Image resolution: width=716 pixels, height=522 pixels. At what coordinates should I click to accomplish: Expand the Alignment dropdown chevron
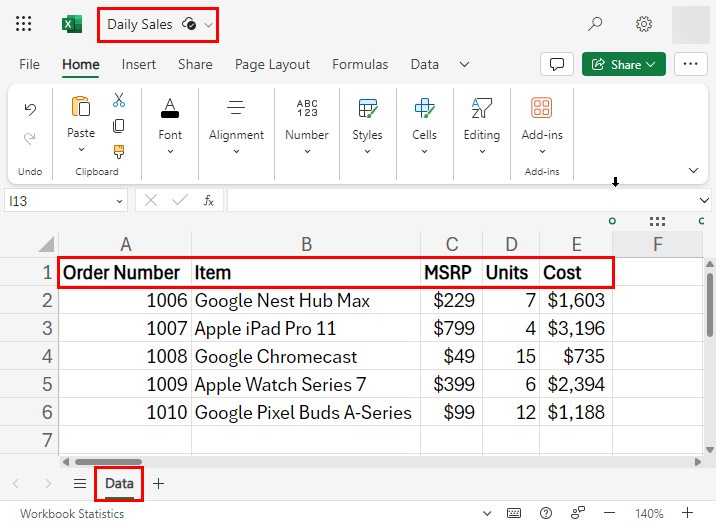(236, 151)
